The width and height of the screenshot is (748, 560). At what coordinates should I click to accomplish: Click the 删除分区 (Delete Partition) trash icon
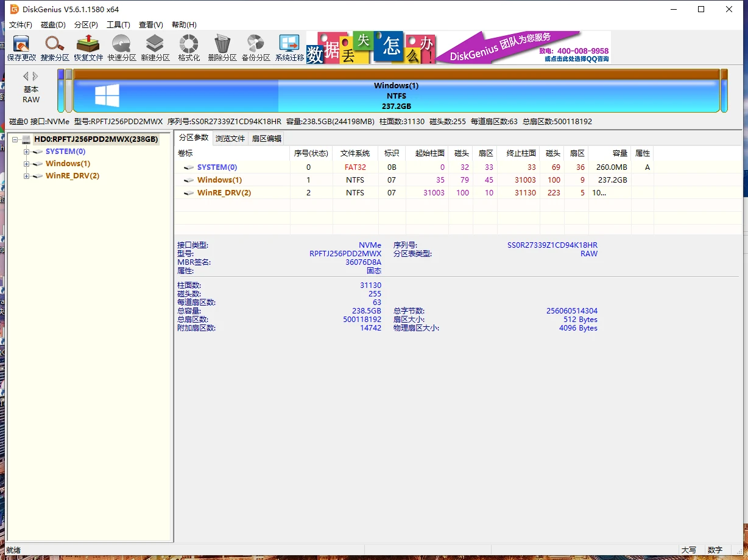(x=222, y=48)
